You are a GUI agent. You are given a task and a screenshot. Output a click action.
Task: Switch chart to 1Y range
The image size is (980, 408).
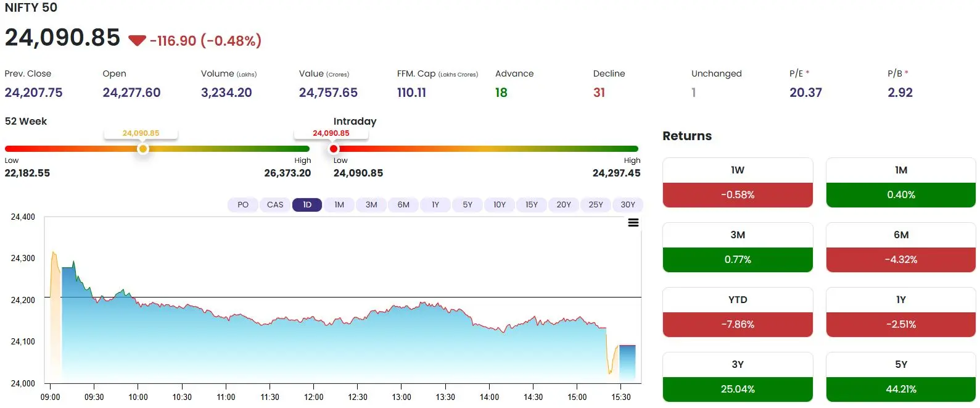(x=435, y=205)
